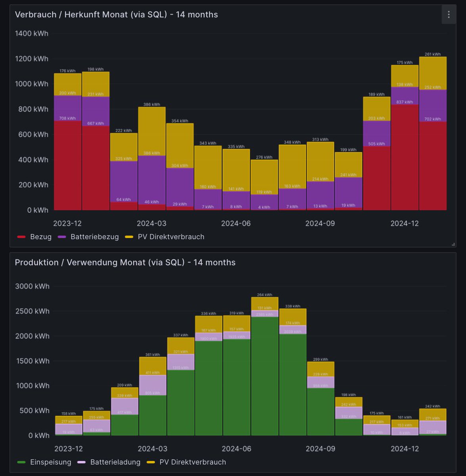Click the 505 kWh red bar segment

point(376,178)
